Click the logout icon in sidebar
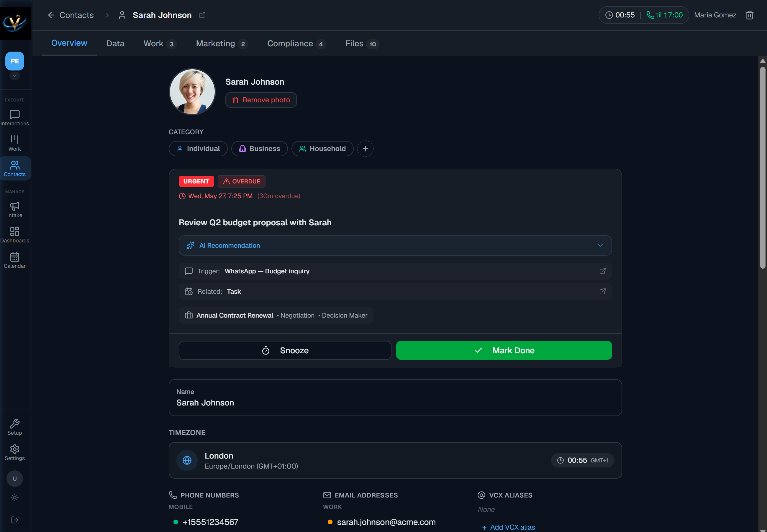This screenshot has height=532, width=767. click(15, 520)
